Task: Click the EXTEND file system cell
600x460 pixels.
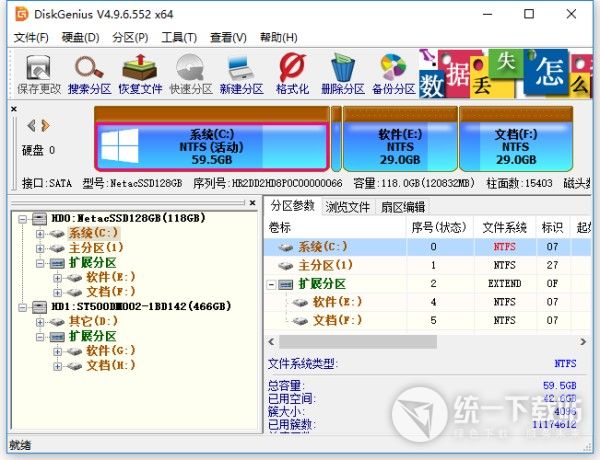Action: pyautogui.click(x=504, y=284)
